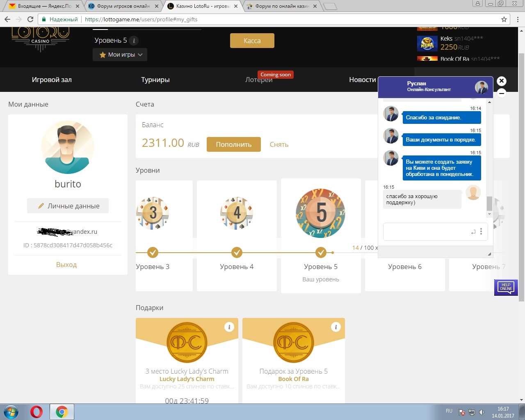The image size is (525, 420).
Task: Click the chat message input field
Action: click(x=427, y=232)
